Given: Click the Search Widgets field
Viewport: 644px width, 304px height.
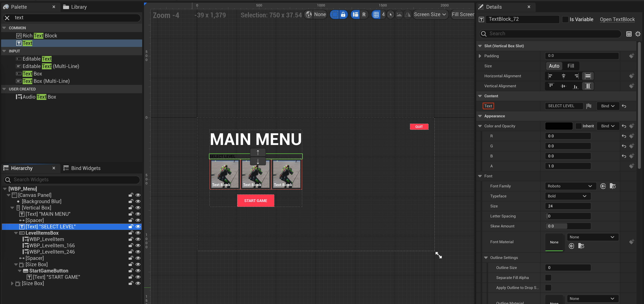Looking at the screenshot, I should (72, 180).
